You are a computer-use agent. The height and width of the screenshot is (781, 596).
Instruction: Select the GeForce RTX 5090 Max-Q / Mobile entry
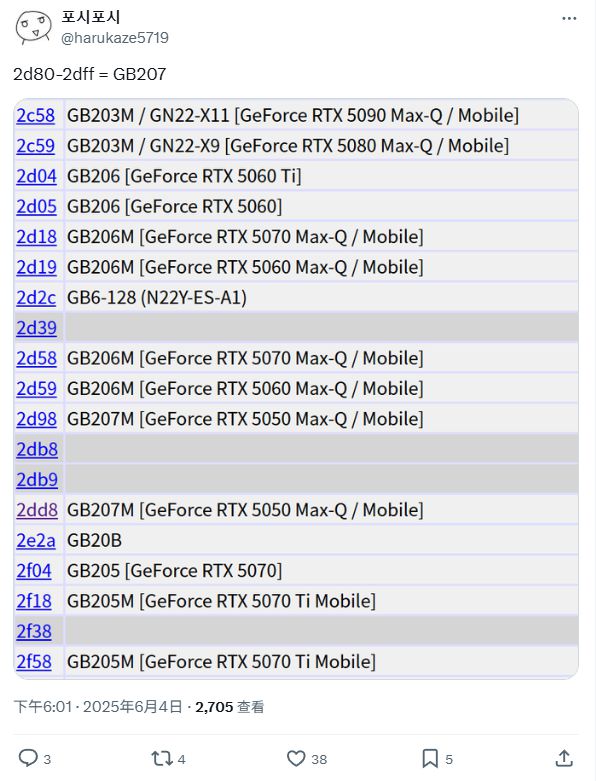coord(293,116)
